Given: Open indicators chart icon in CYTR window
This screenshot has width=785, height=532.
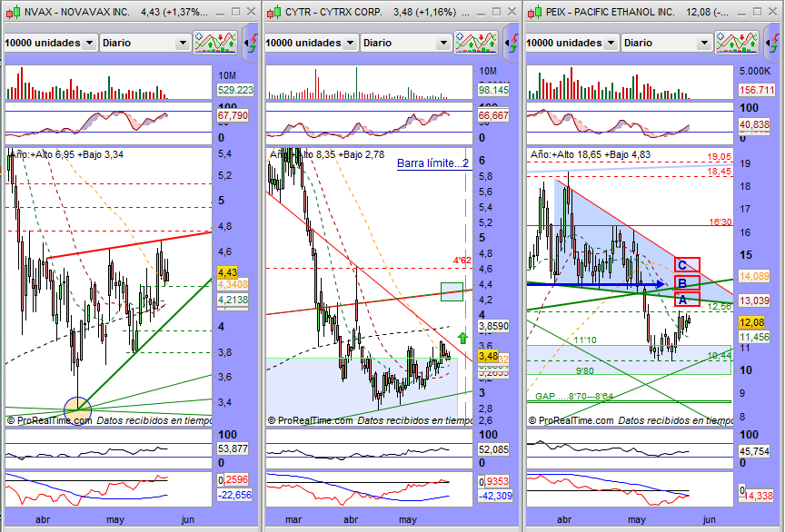Looking at the screenshot, I should pyautogui.click(x=476, y=43).
